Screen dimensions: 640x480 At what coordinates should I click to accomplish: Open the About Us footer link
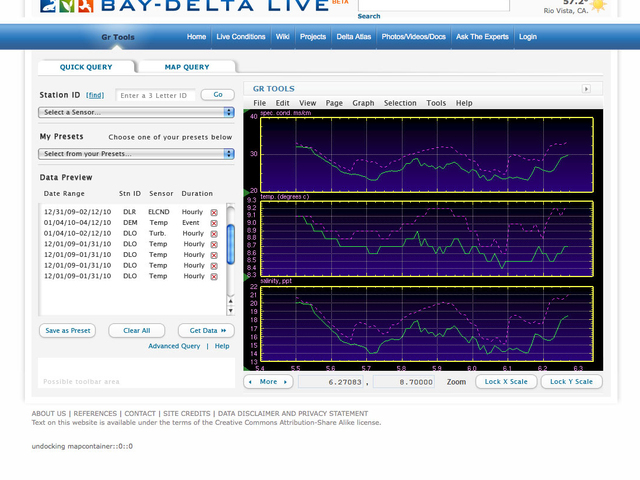point(49,413)
